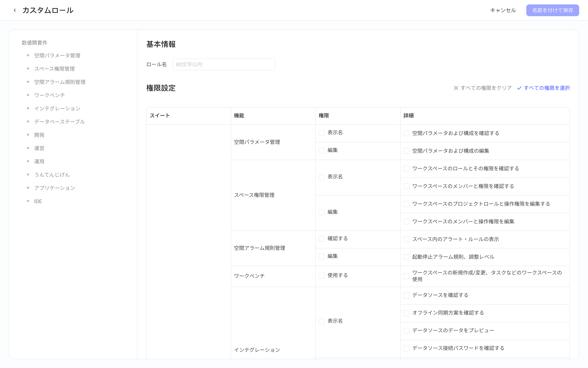Click the すべての権限をクリア link text

486,88
